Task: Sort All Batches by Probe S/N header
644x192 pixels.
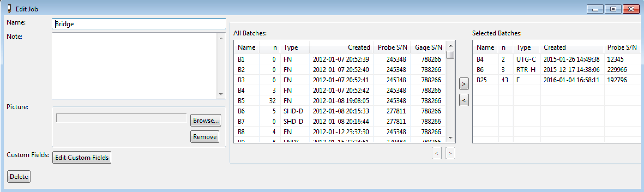Action: click(x=392, y=47)
